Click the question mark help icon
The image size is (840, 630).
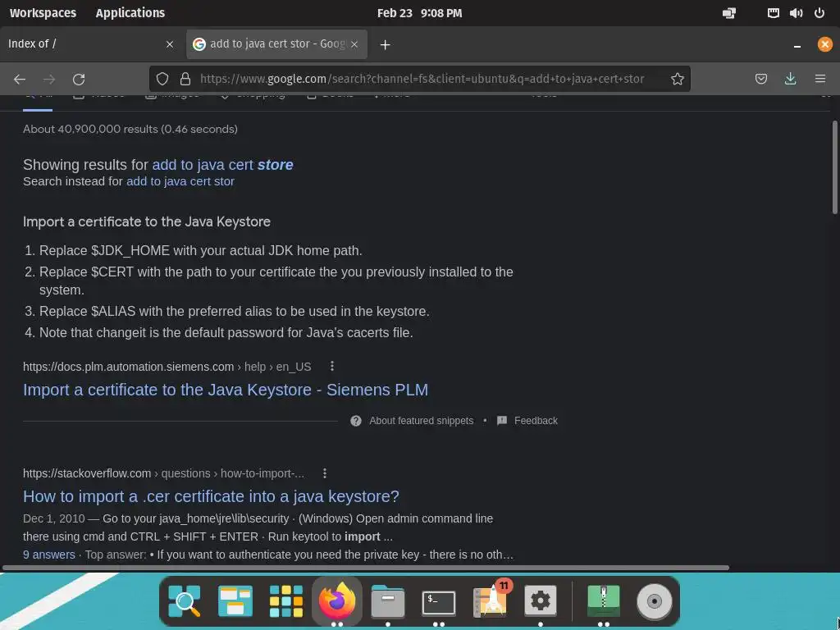(356, 421)
